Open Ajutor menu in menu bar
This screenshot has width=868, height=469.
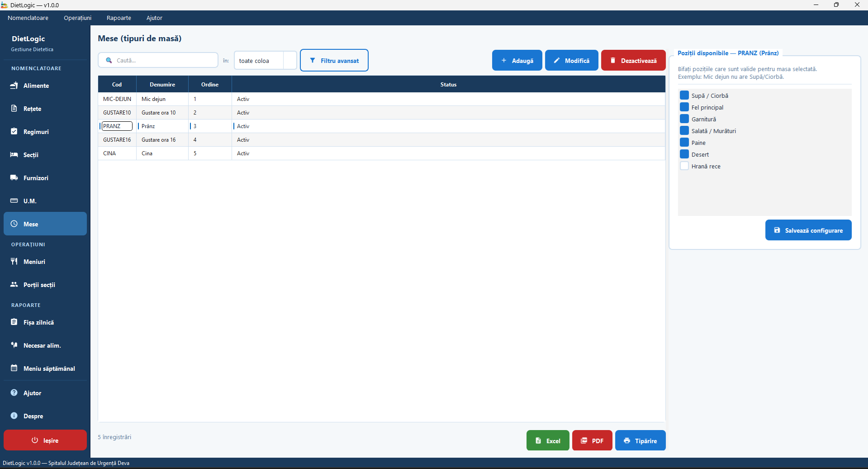click(x=154, y=18)
